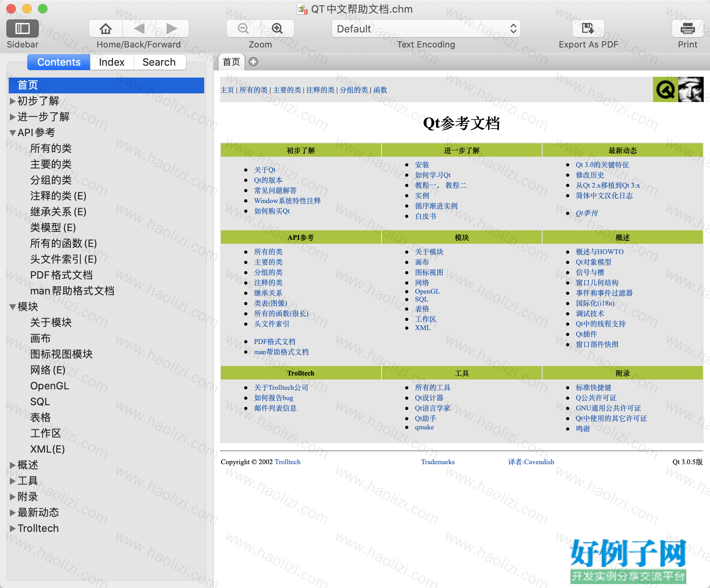The image size is (710, 588).
Task: Select 继承关系 (E) in sidebar
Action: point(58,212)
